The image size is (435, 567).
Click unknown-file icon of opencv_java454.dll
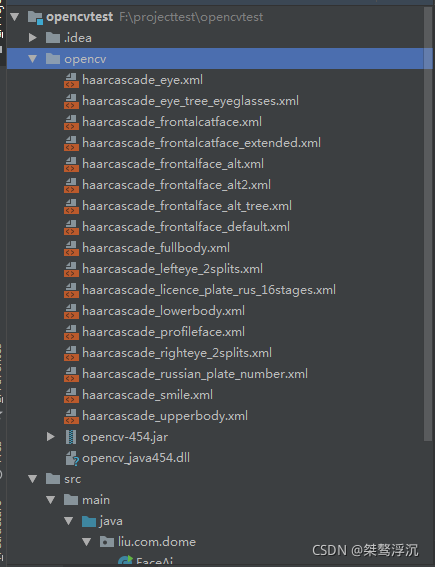point(72,459)
